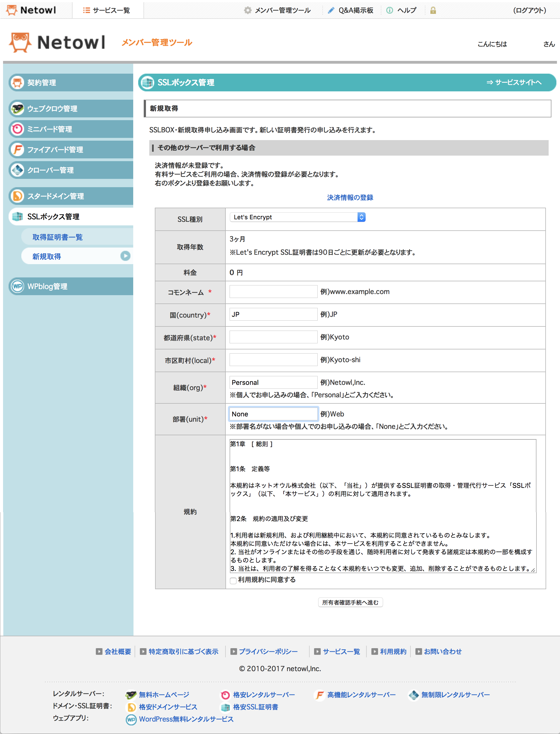Image resolution: width=560 pixels, height=734 pixels.
Task: Click the gear icon for メンバー管理ツール
Action: [247, 10]
